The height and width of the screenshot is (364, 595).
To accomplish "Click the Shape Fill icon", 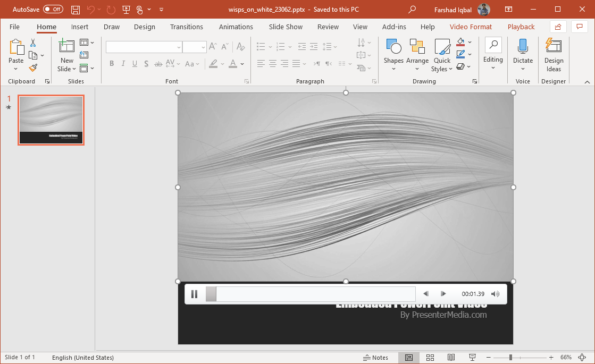I will 460,41.
